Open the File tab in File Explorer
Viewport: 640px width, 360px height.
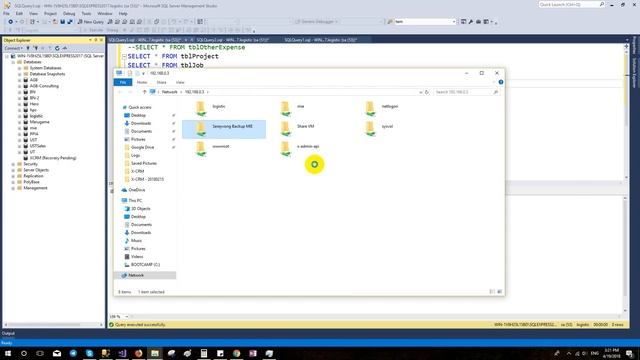pyautogui.click(x=123, y=82)
